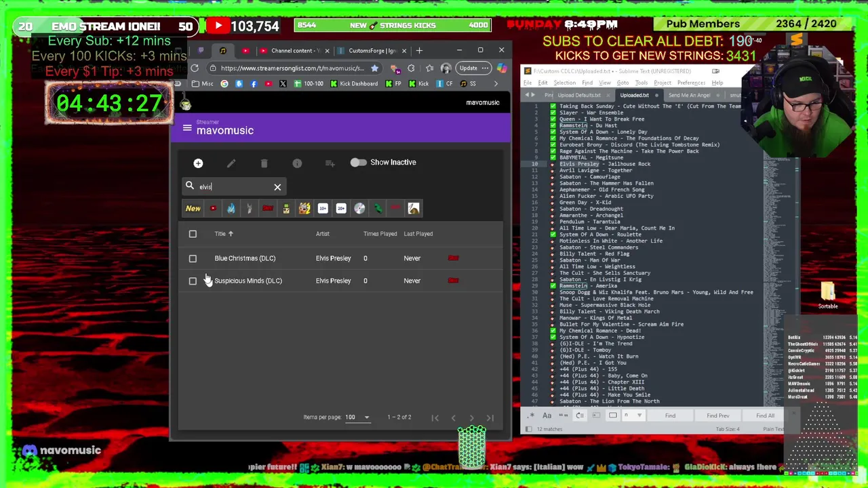The image size is (868, 488).
Task: Open the Preferences menu in Sublime Text
Action: (x=690, y=83)
